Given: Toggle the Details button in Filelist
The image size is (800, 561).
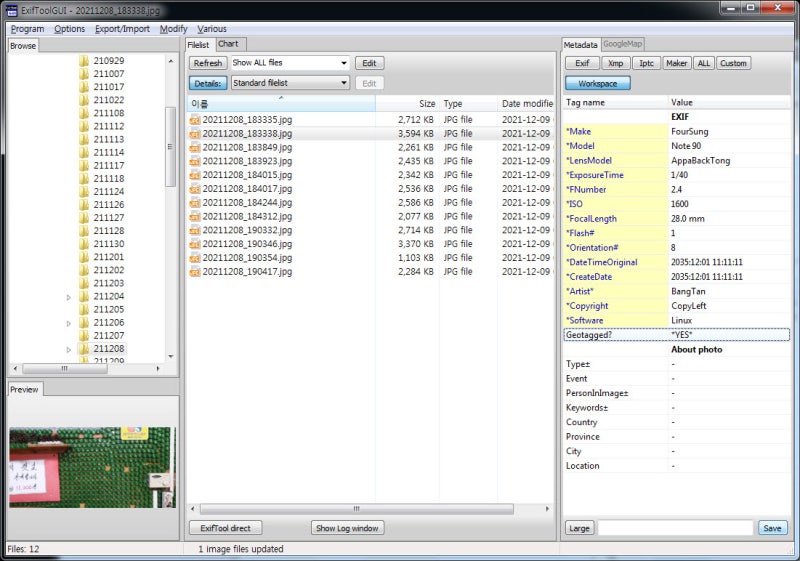Looking at the screenshot, I should click(208, 83).
